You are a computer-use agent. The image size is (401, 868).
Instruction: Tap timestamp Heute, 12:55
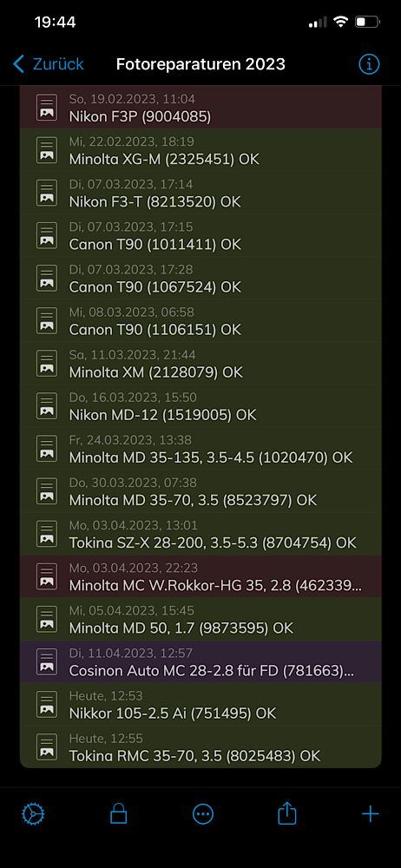106,739
